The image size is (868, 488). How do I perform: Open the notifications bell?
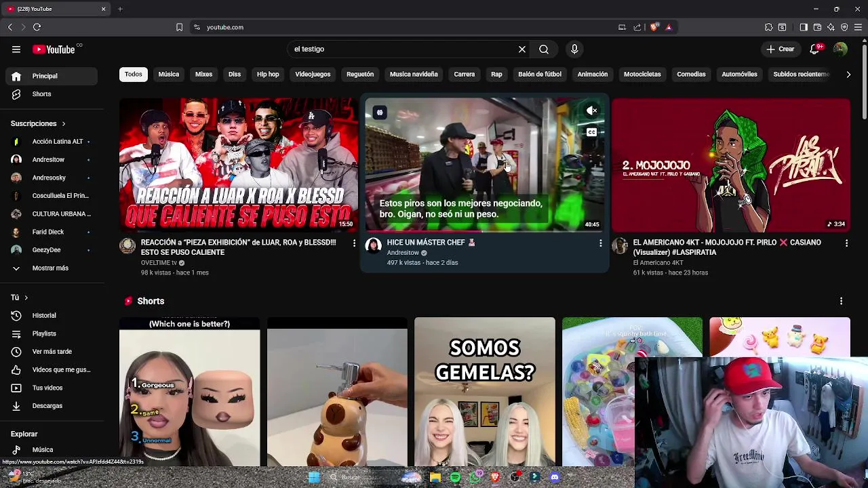click(815, 49)
